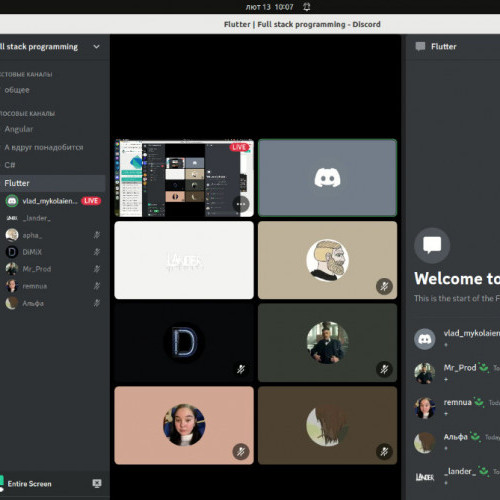Image resolution: width=500 pixels, height=500 pixels.
Task: Open Mr_Prod profile from chat username
Action: pos(460,368)
